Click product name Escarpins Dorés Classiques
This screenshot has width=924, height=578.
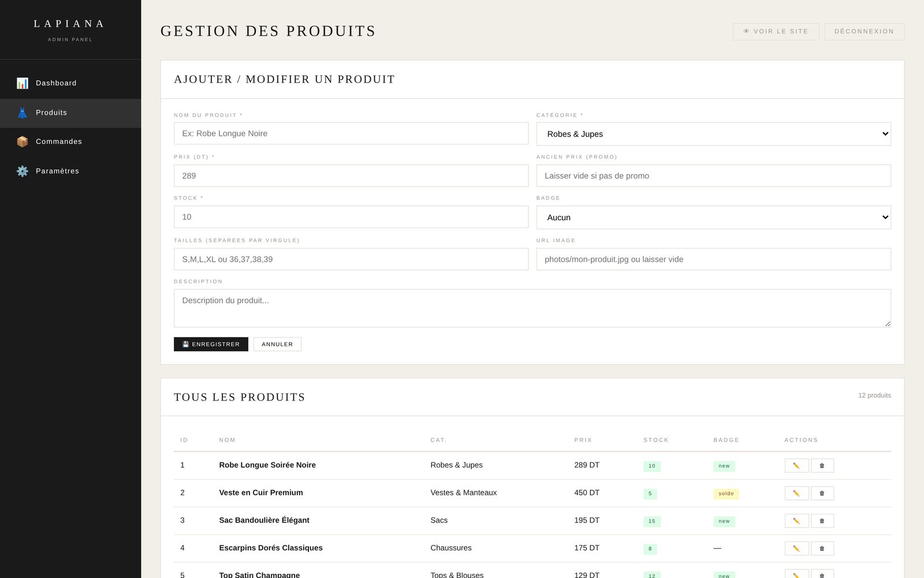(271, 548)
